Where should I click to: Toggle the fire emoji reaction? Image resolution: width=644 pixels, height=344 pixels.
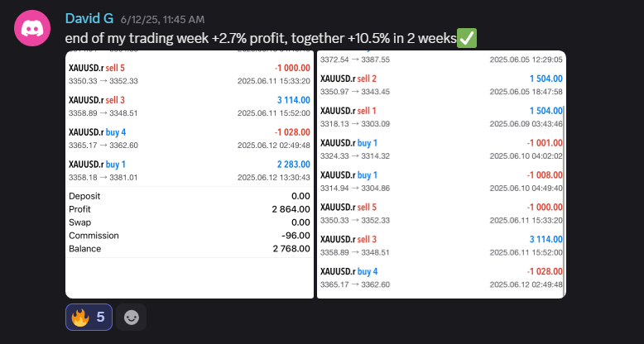click(x=89, y=317)
